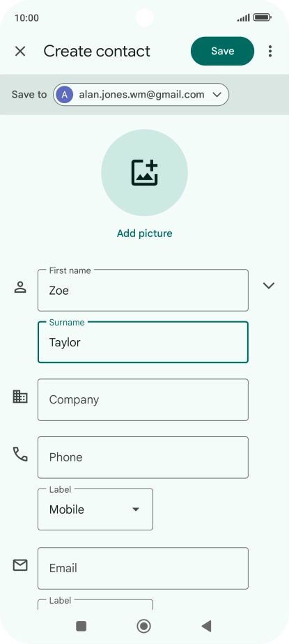Tap the add picture image icon
Viewport: 289px width, 644px height.
pyautogui.click(x=145, y=173)
